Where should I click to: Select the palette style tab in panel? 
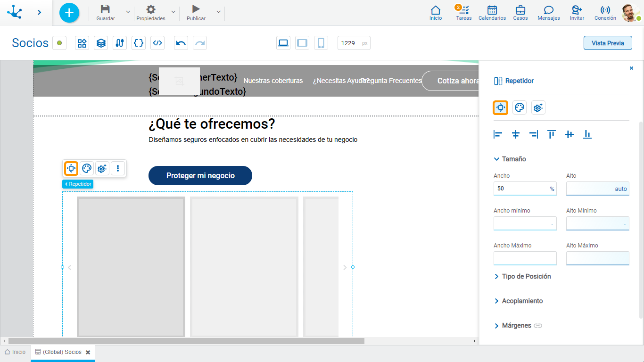(520, 108)
